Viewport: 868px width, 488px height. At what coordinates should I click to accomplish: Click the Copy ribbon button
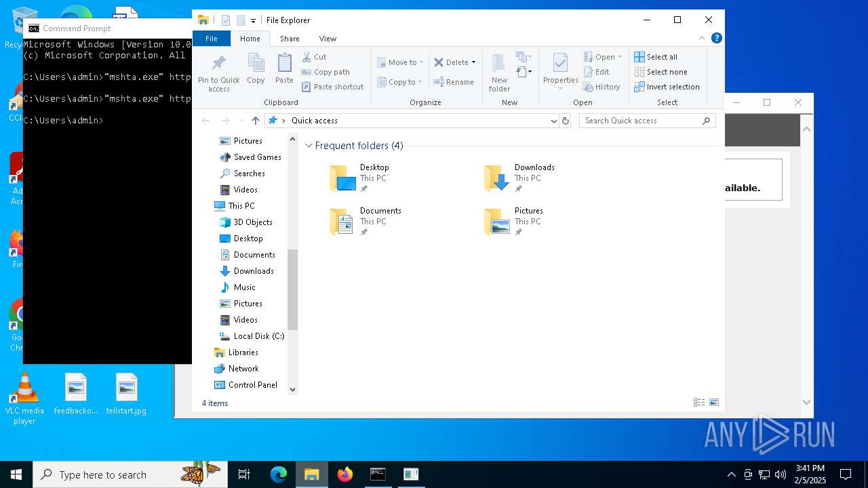(256, 69)
